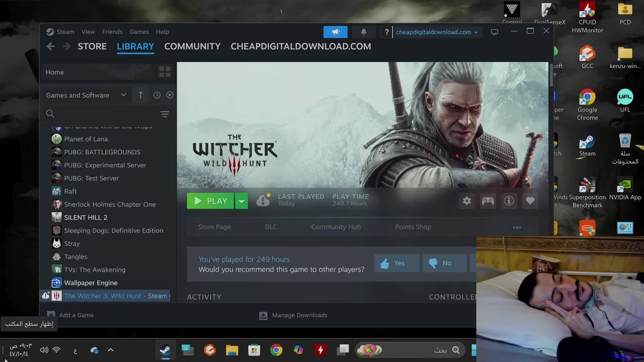Select PUBG: Experimental Server entry
The height and width of the screenshot is (362, 644).
pyautogui.click(x=105, y=165)
